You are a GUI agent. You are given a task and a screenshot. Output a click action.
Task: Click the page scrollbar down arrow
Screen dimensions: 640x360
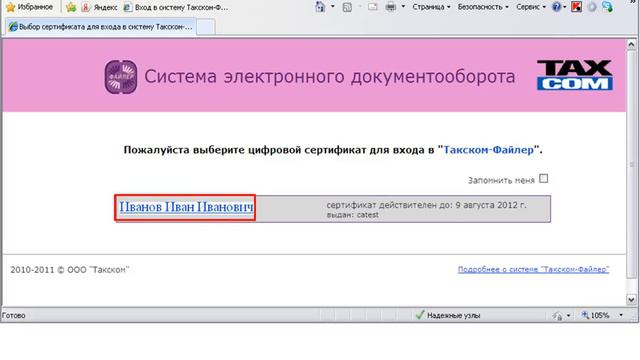[x=631, y=300]
